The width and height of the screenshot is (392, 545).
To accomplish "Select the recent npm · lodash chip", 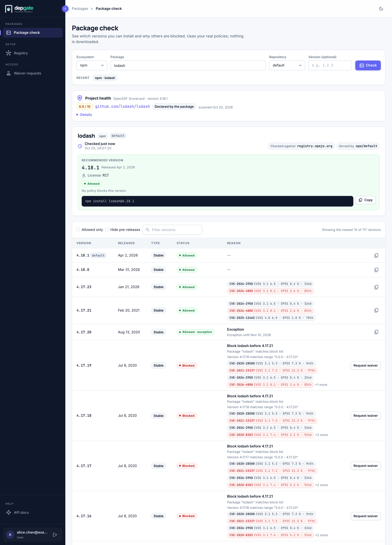I will 105,78.
